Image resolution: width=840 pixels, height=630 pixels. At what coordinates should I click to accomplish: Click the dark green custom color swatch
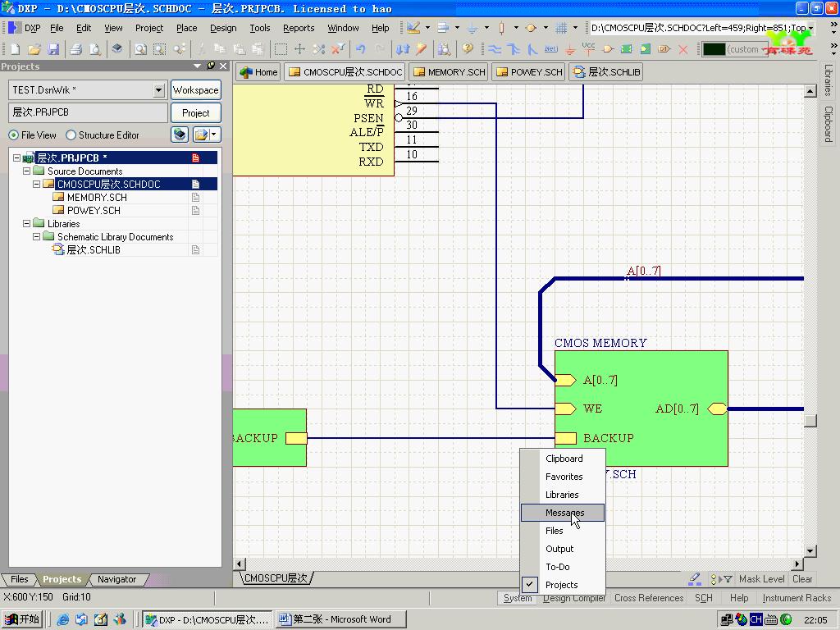pos(714,49)
